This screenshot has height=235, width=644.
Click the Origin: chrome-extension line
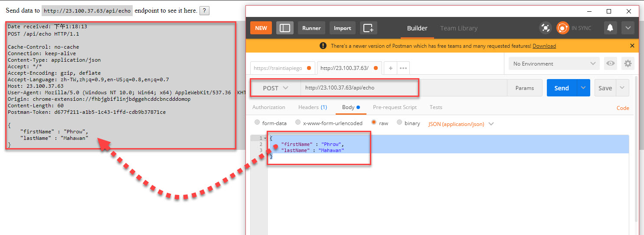coord(99,99)
